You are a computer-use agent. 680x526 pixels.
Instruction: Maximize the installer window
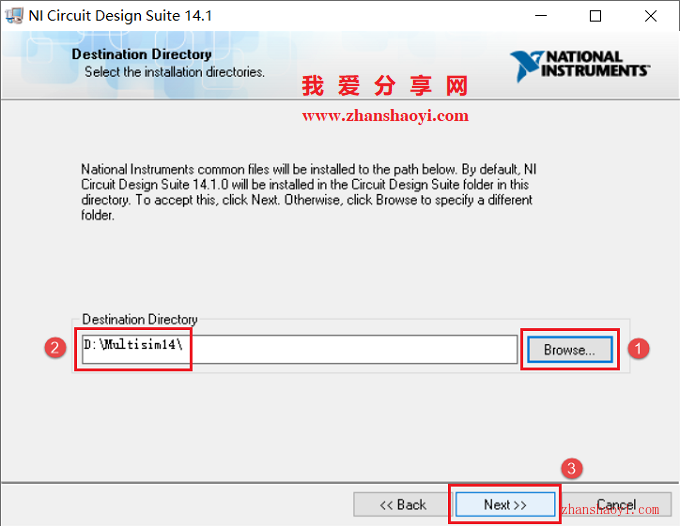[x=595, y=16]
